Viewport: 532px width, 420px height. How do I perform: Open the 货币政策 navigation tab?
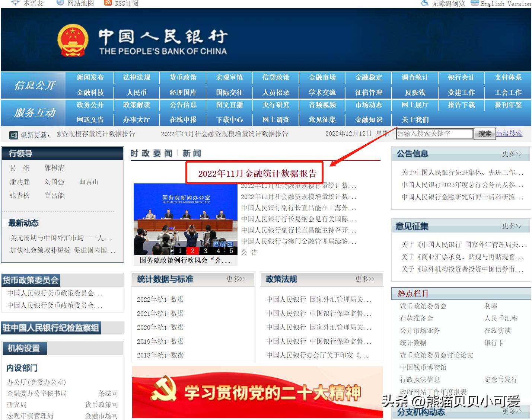click(x=183, y=78)
